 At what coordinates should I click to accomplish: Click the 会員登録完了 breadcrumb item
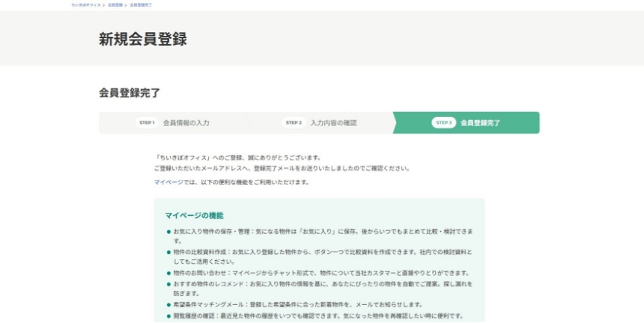point(141,5)
